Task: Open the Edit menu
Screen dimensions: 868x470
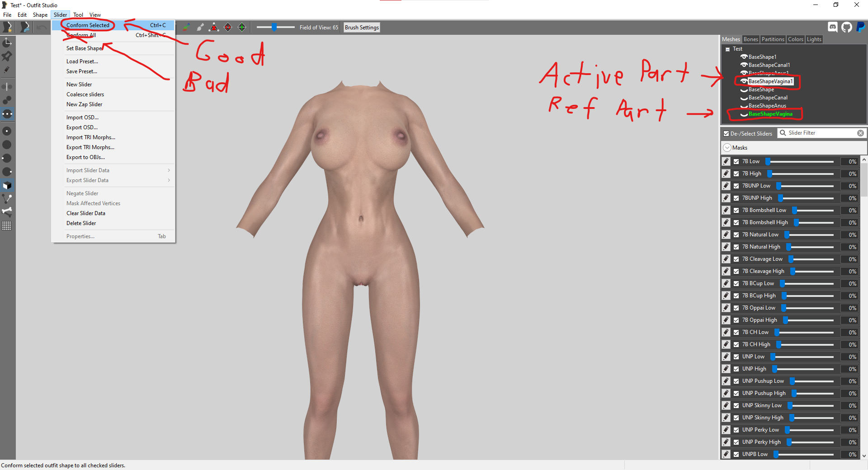Action: 22,15
